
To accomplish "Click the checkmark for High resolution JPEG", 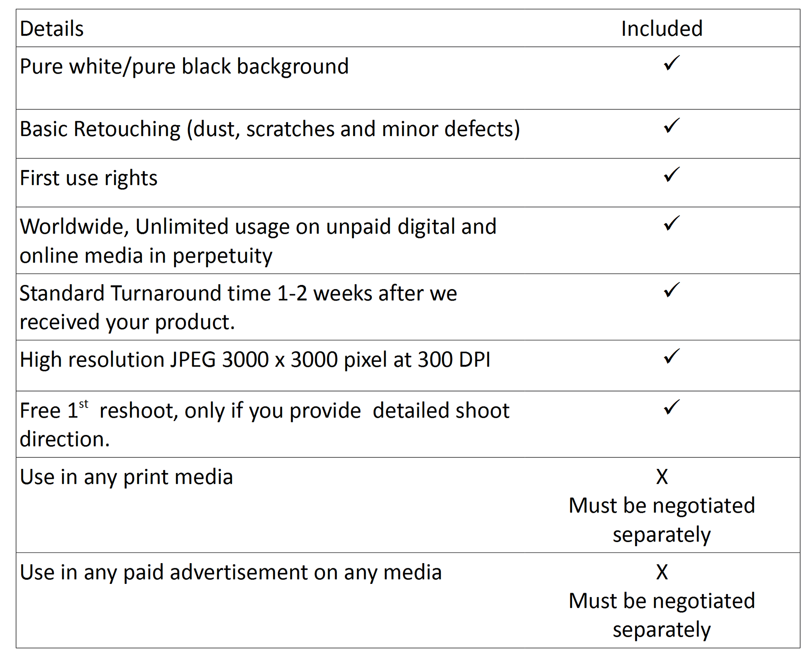I will (672, 356).
